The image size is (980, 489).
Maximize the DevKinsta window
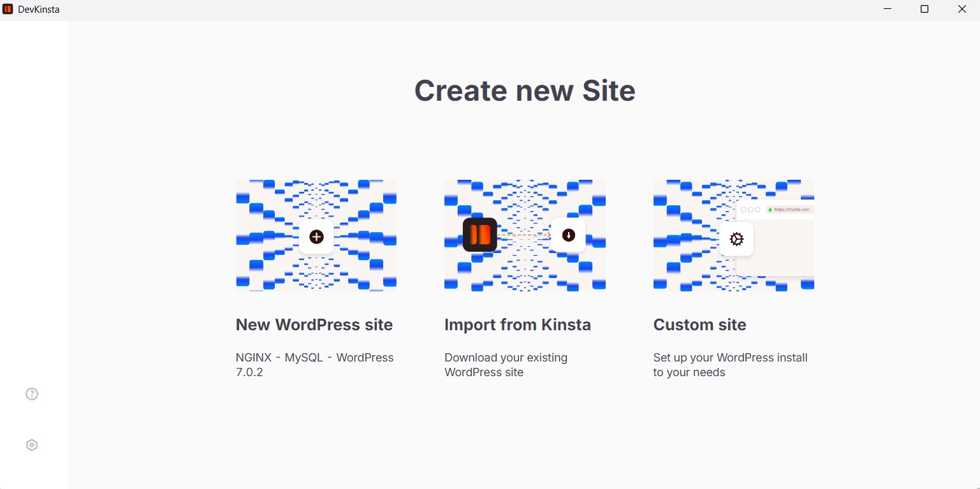point(925,9)
